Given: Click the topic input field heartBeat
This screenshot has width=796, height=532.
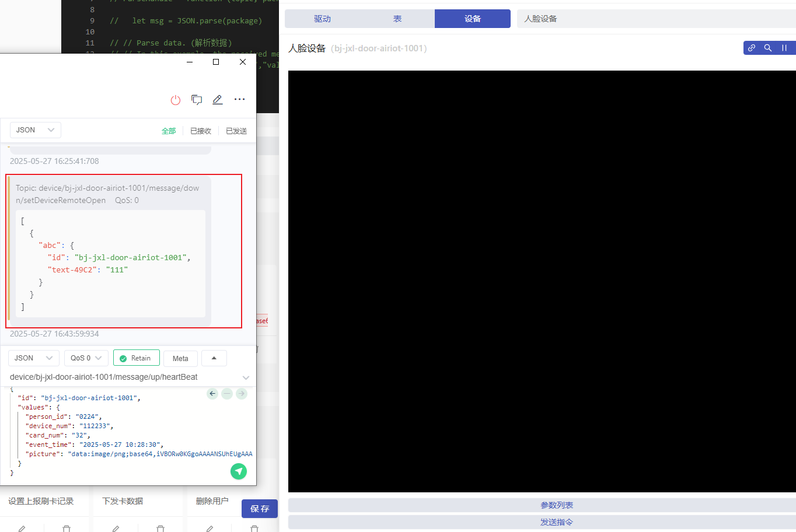Looking at the screenshot, I should pyautogui.click(x=123, y=377).
